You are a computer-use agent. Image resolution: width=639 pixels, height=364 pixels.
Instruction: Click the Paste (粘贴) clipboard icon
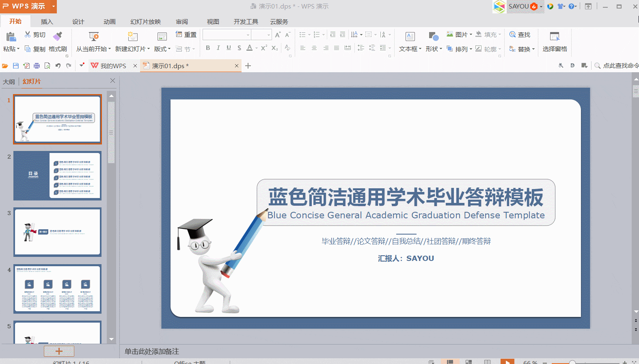11,37
